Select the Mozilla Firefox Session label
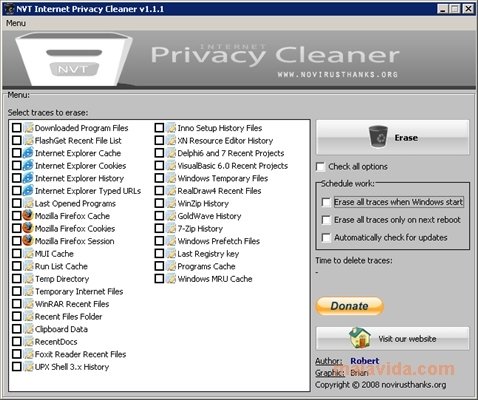The width and height of the screenshot is (478, 400). coord(75,241)
